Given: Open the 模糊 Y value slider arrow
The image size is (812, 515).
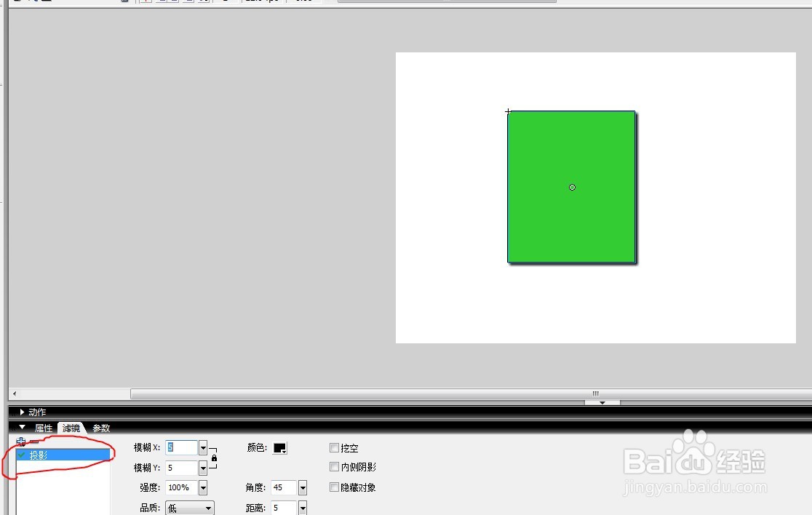Looking at the screenshot, I should pos(203,468).
